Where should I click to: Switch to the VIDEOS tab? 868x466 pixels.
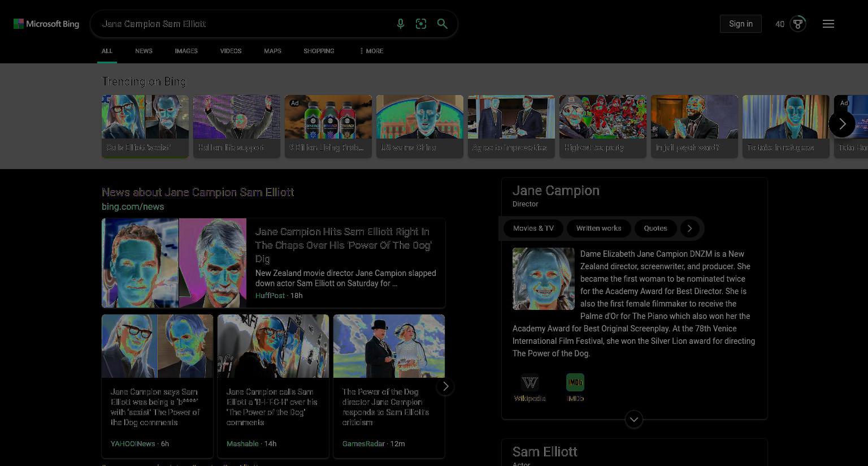231,51
